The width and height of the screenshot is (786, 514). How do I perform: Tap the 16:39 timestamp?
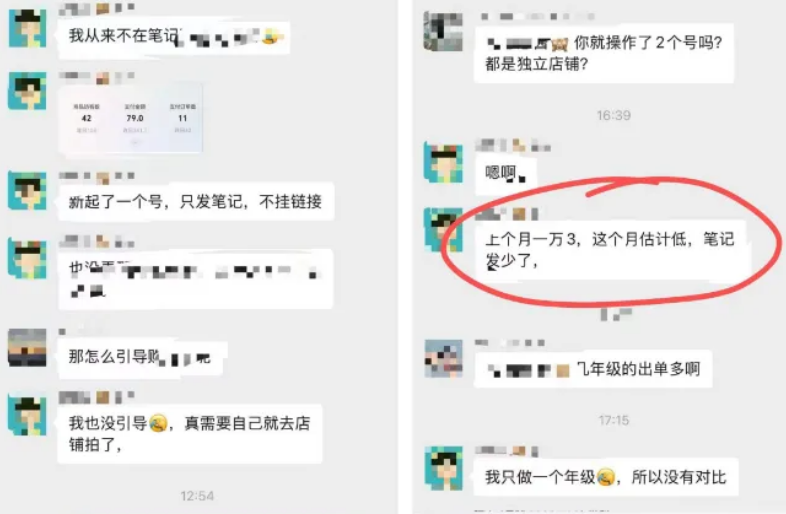[x=614, y=115]
